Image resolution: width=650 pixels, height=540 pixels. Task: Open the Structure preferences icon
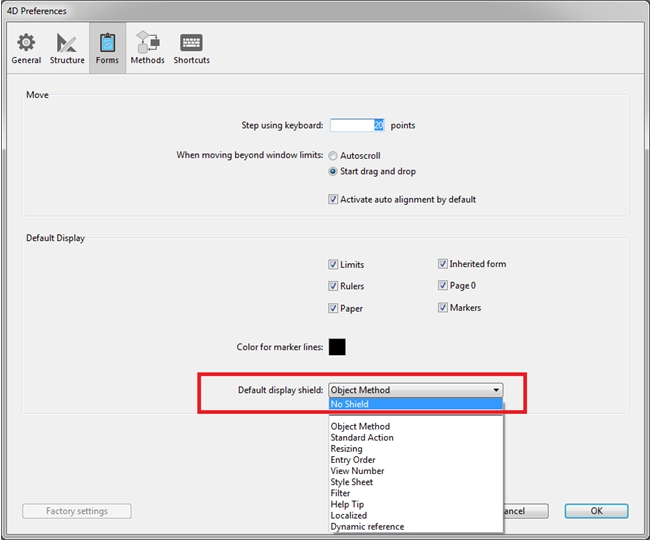(x=67, y=48)
